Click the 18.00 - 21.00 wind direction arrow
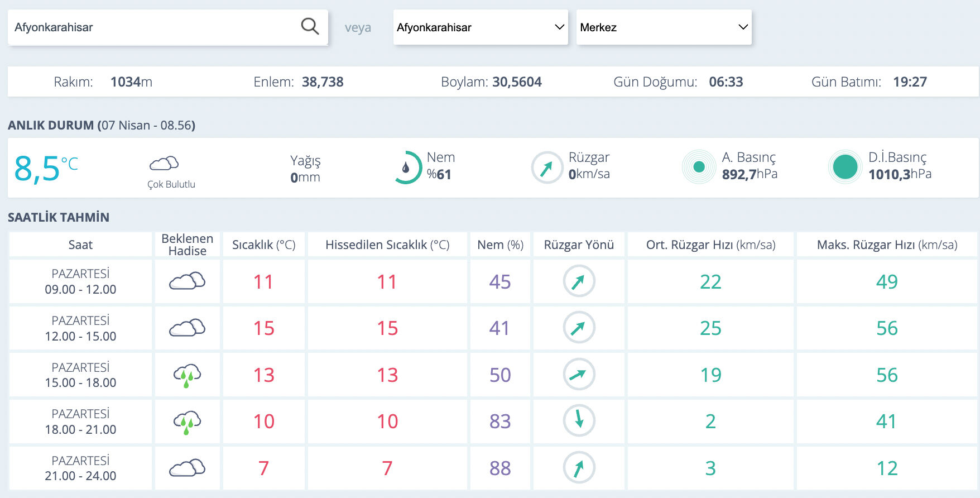The width and height of the screenshot is (980, 498). [x=579, y=420]
